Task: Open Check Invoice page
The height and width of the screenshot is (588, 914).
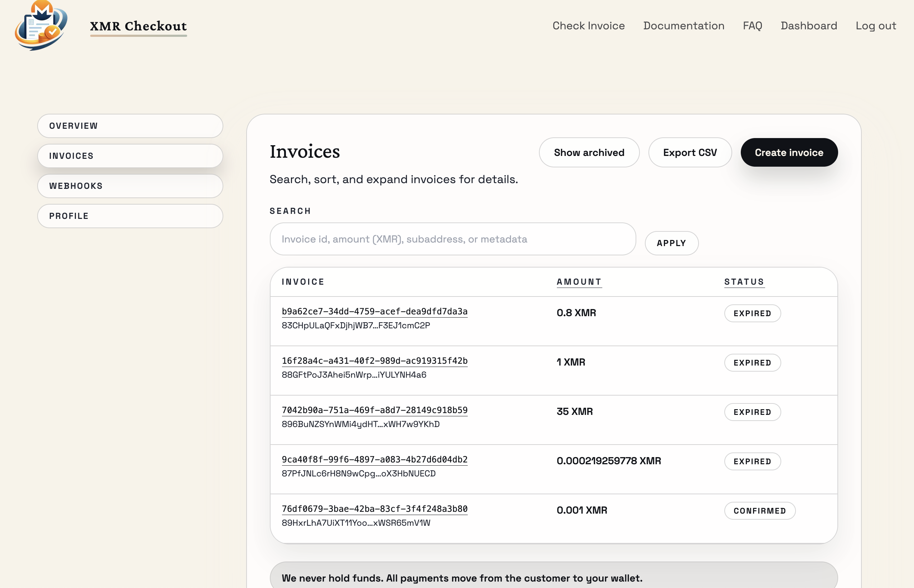Action: (x=589, y=26)
